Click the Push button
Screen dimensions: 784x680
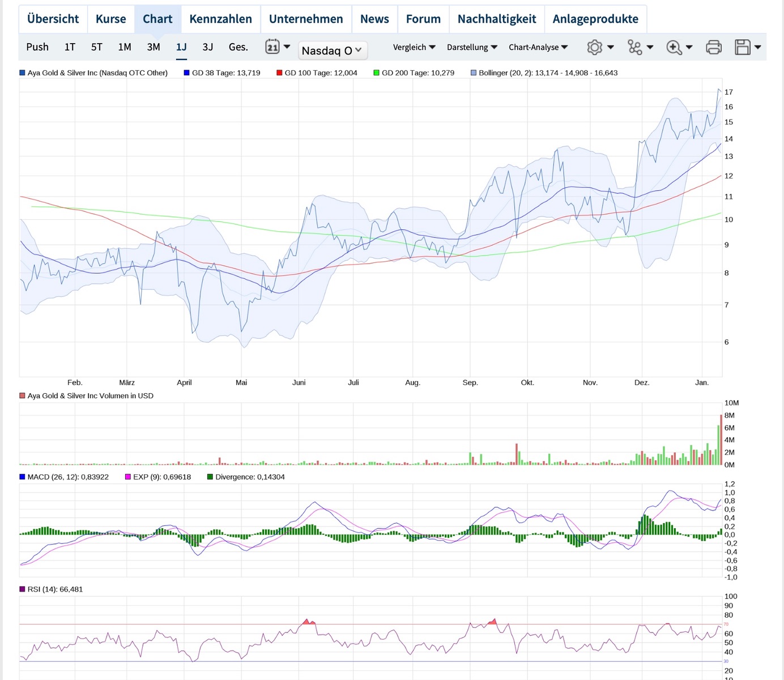click(37, 47)
